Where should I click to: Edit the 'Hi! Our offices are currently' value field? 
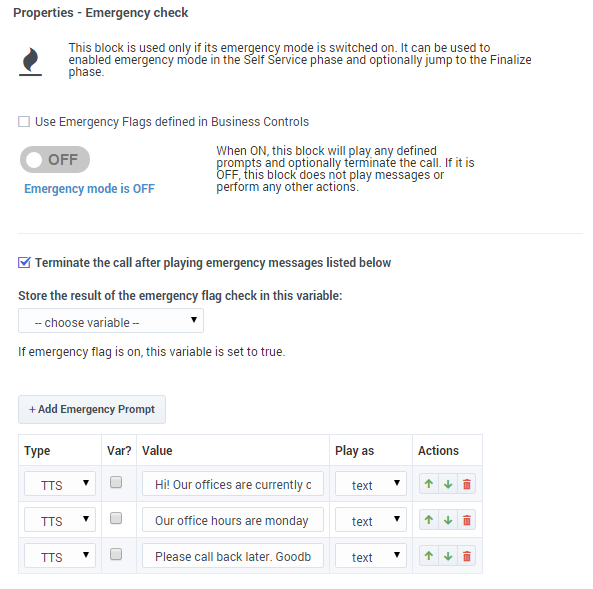pos(233,484)
